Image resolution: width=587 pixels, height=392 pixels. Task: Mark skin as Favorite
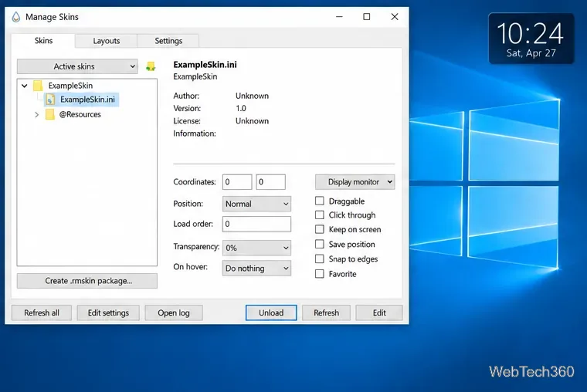coord(319,274)
